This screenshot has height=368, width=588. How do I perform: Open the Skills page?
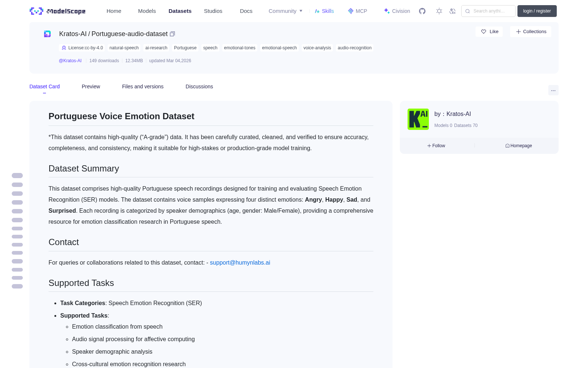pyautogui.click(x=324, y=11)
